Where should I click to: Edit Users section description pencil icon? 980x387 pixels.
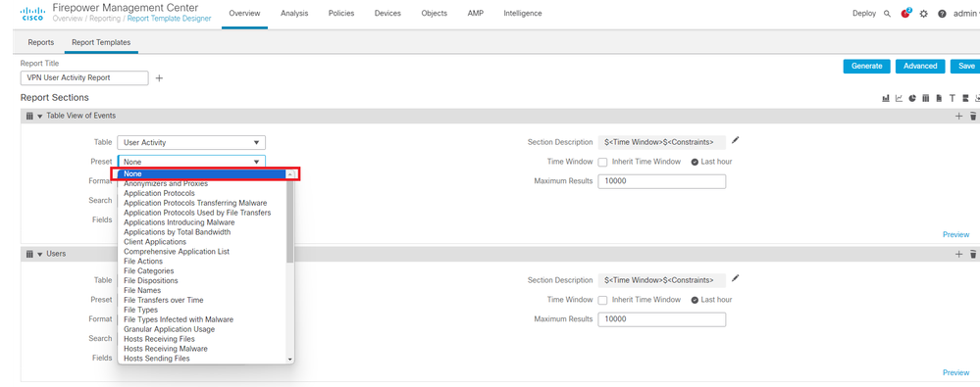point(735,278)
